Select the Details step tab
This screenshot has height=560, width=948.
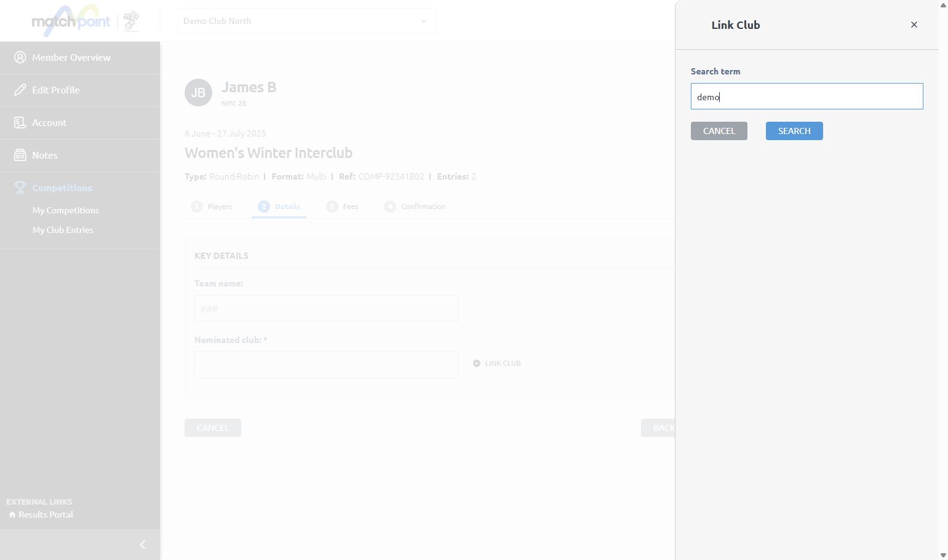[x=279, y=207]
